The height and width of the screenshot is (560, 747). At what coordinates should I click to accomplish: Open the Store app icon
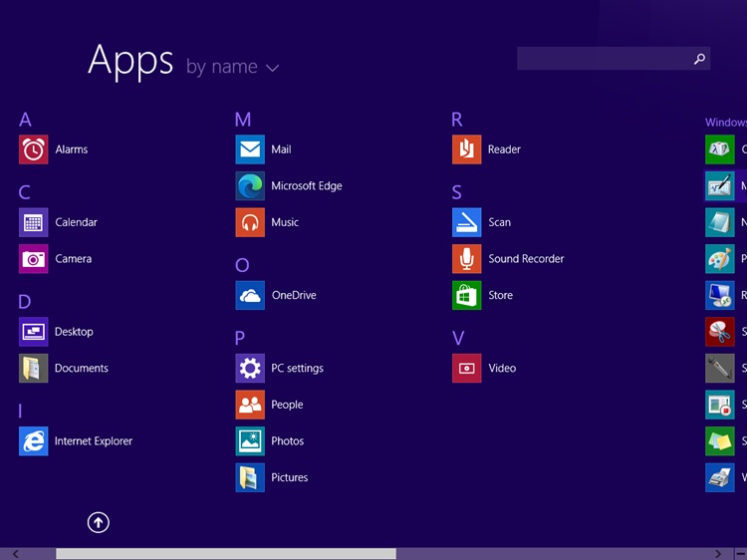pos(467,296)
